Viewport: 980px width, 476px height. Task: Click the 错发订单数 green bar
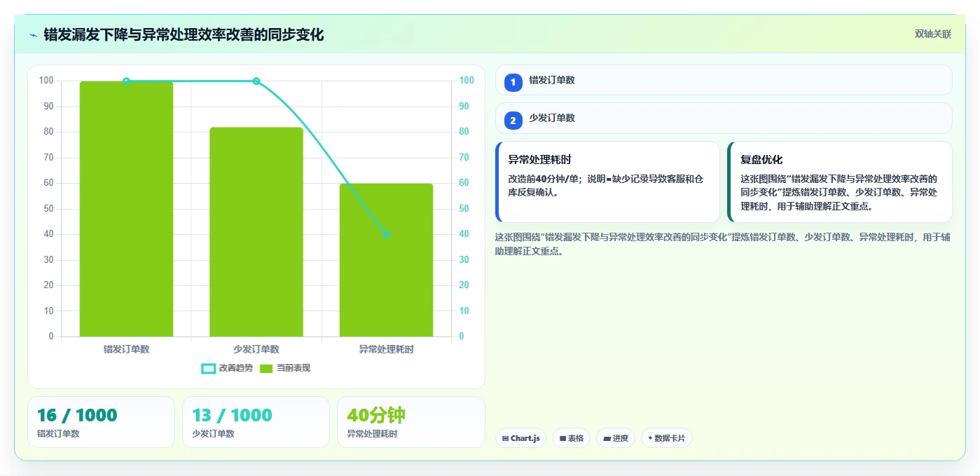coord(126,209)
